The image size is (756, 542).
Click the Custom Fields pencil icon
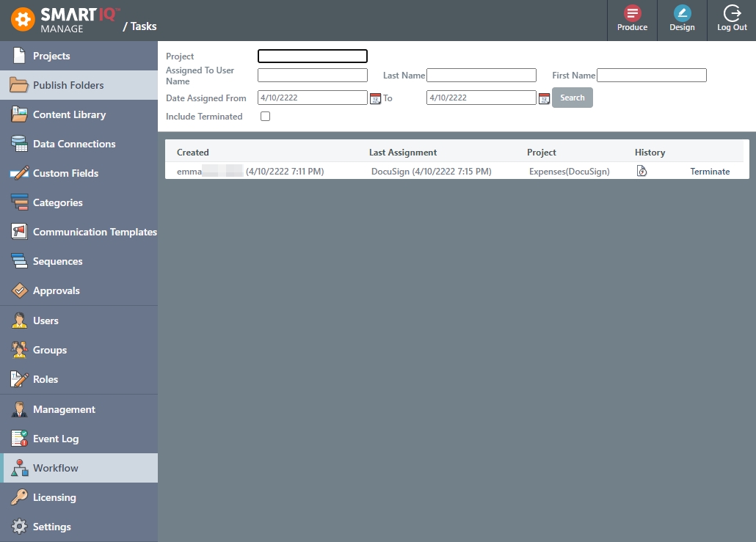click(x=19, y=173)
